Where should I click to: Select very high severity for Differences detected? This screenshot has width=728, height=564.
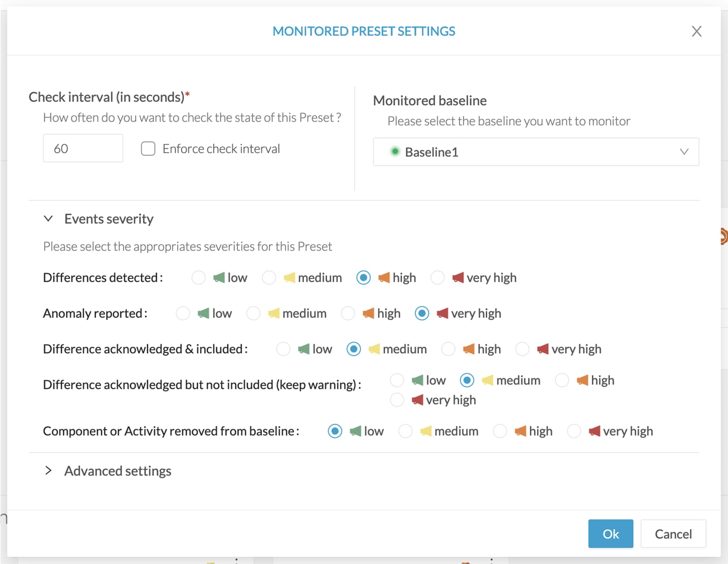[437, 277]
